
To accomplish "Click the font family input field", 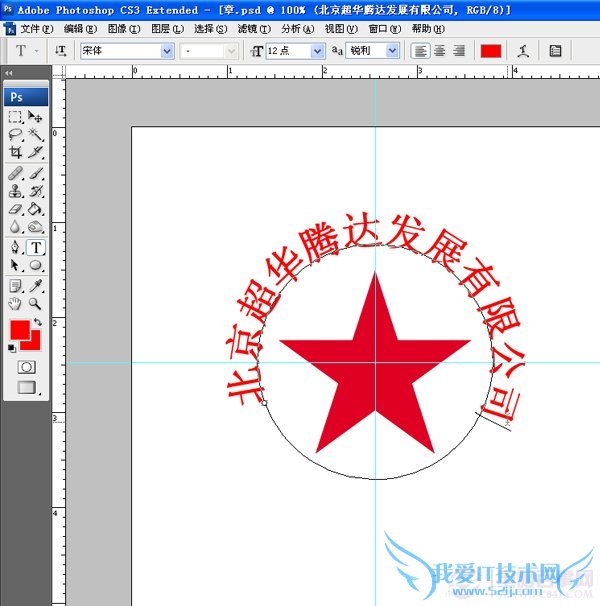I will (121, 51).
